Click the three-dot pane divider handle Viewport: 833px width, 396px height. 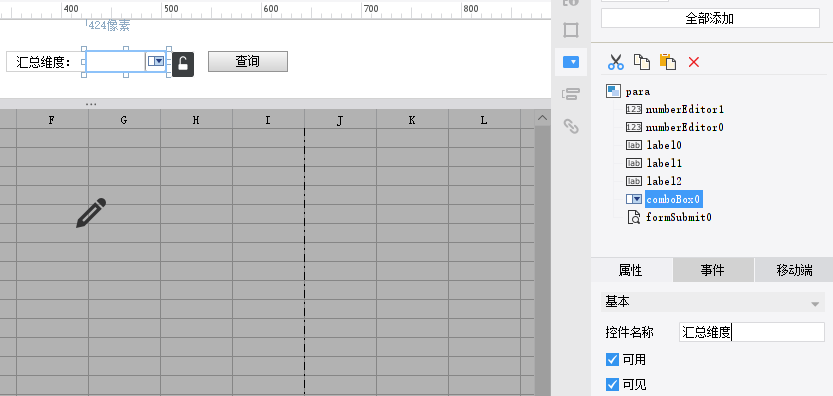point(91,104)
